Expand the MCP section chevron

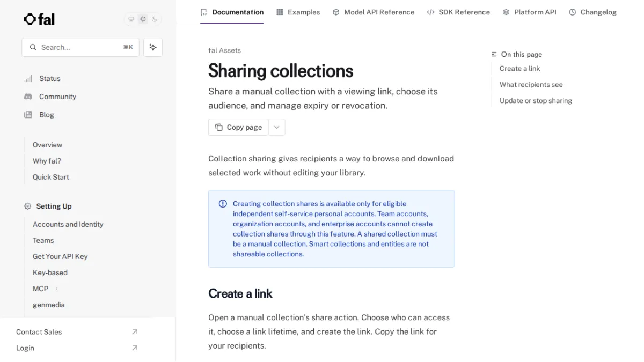[56, 289]
